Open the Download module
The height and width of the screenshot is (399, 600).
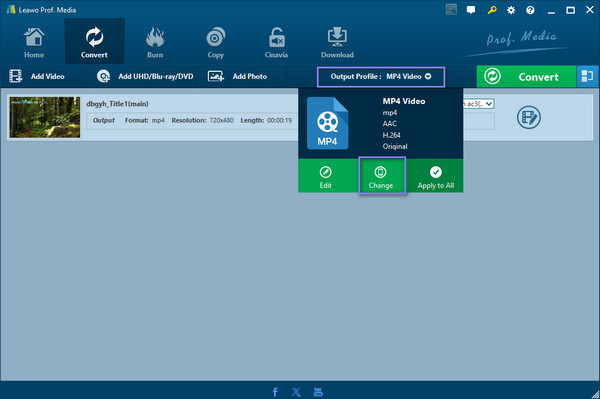(x=337, y=42)
